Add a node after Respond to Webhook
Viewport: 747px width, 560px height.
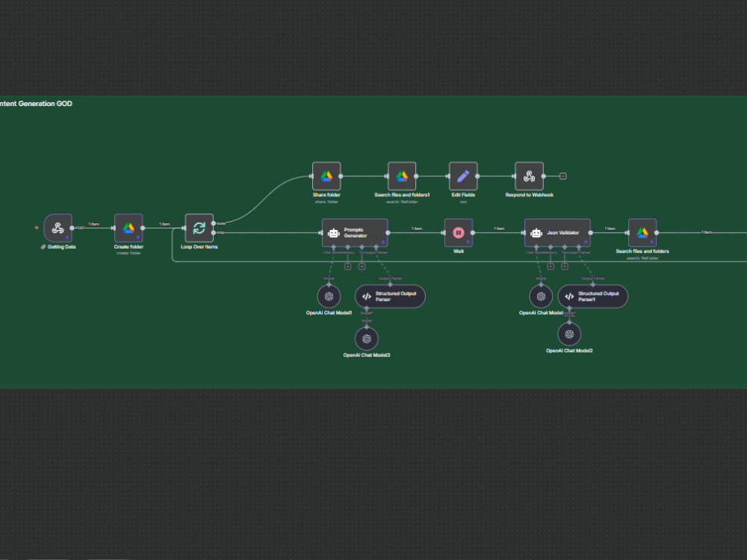click(x=562, y=176)
